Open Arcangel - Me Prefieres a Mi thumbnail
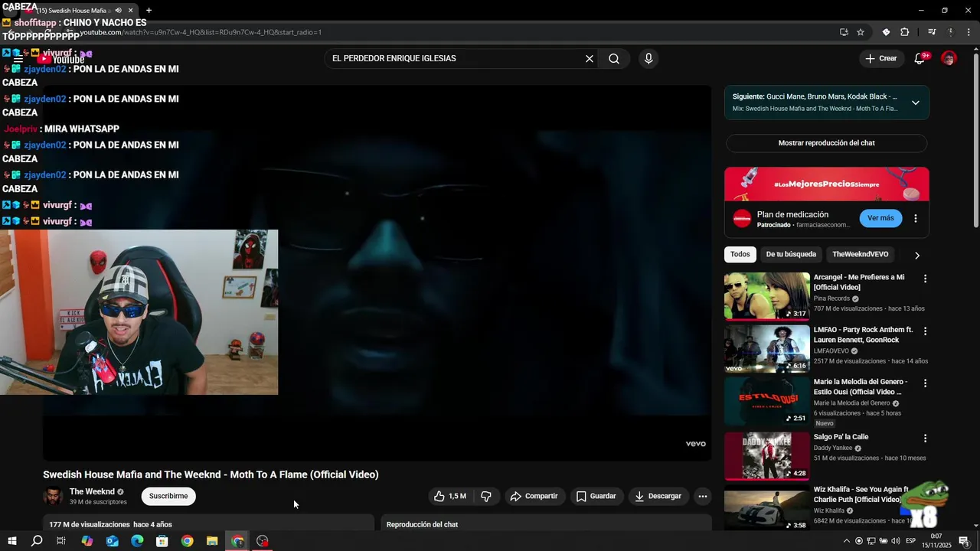980x551 pixels. click(x=767, y=296)
